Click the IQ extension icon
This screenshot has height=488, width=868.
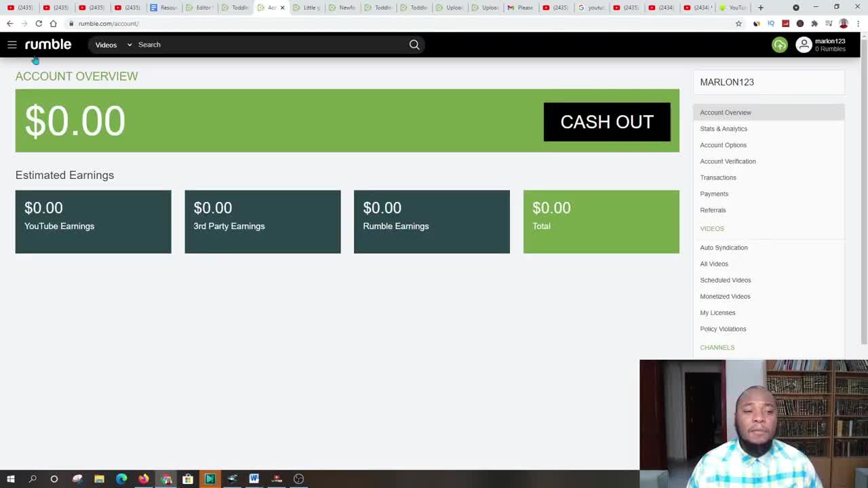tap(771, 24)
